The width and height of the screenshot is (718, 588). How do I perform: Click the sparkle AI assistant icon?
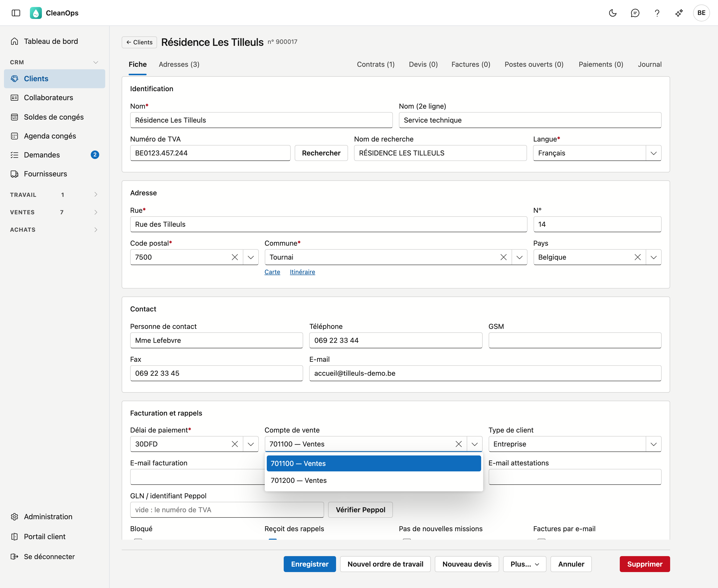(x=679, y=13)
